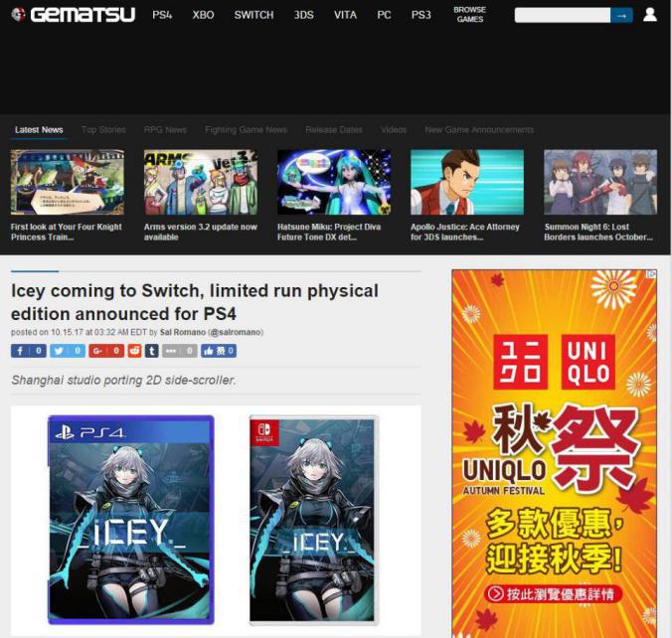
Task: Click the Gematsu logo
Action: click(x=73, y=15)
